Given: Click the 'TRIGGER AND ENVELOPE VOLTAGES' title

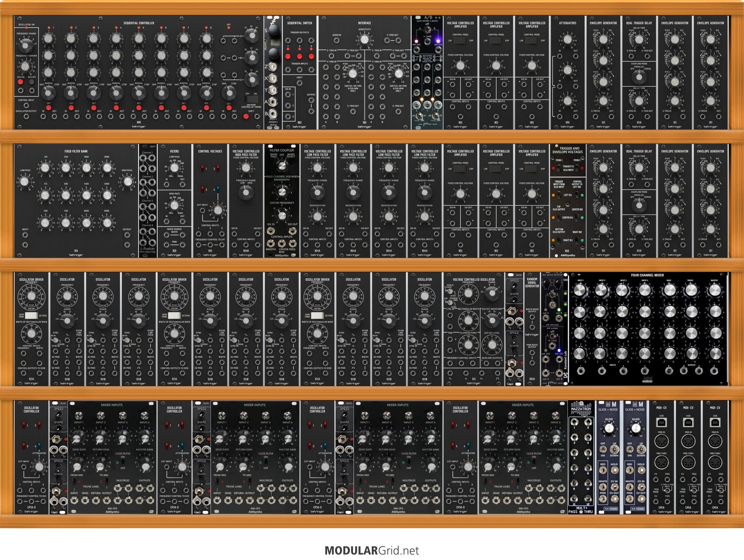Looking at the screenshot, I should pos(567,150).
